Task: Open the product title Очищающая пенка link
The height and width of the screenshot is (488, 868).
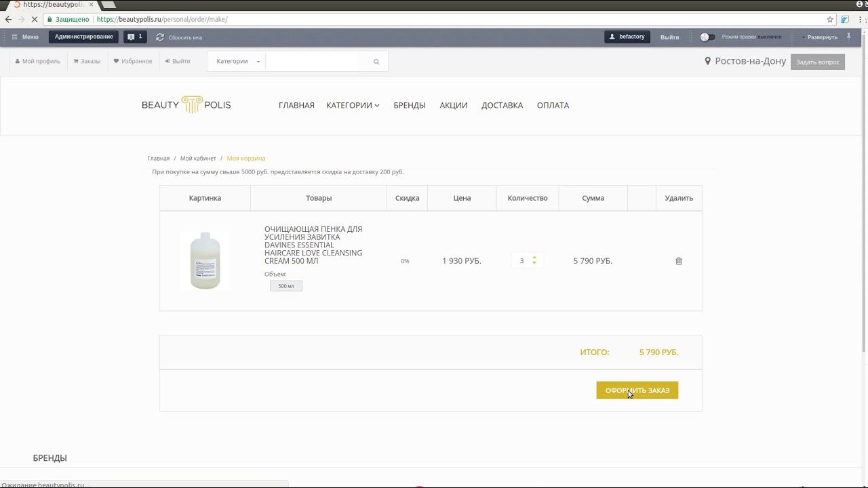Action: click(x=313, y=245)
